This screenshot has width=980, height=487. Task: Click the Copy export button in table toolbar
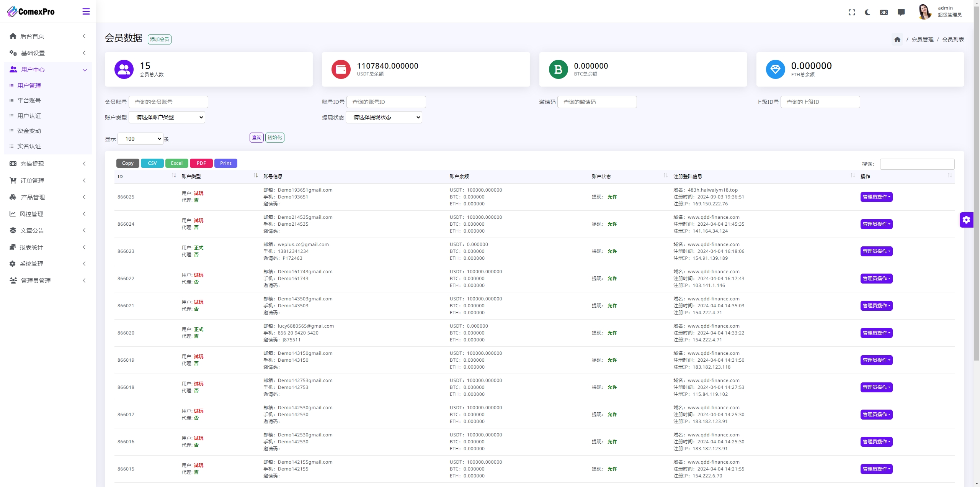pos(127,163)
